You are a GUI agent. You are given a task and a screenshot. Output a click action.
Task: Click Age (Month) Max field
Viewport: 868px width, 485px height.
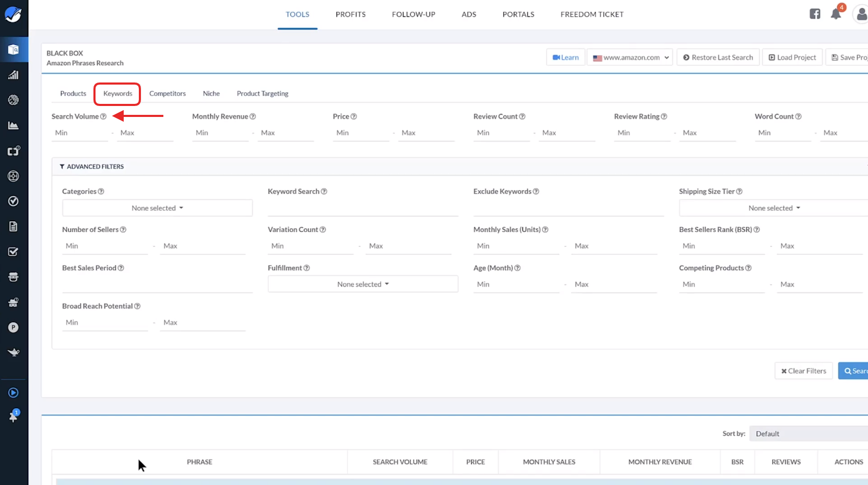pos(614,285)
